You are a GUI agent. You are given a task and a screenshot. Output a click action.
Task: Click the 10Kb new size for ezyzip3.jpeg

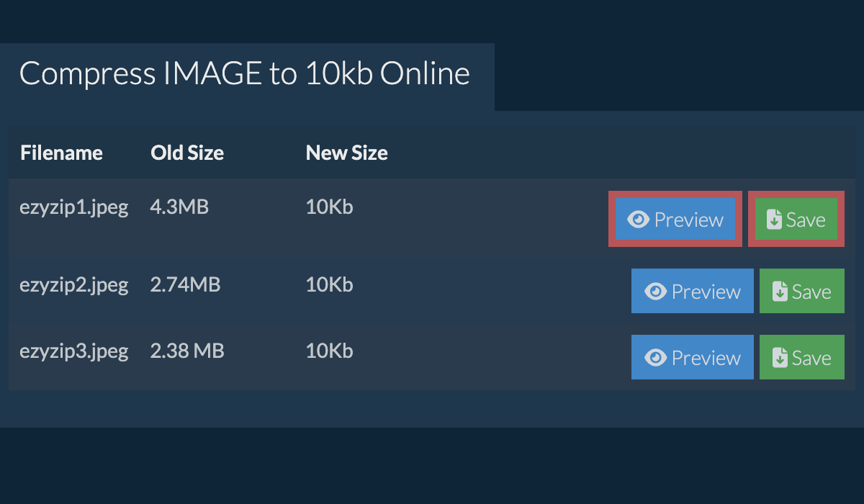point(329,351)
